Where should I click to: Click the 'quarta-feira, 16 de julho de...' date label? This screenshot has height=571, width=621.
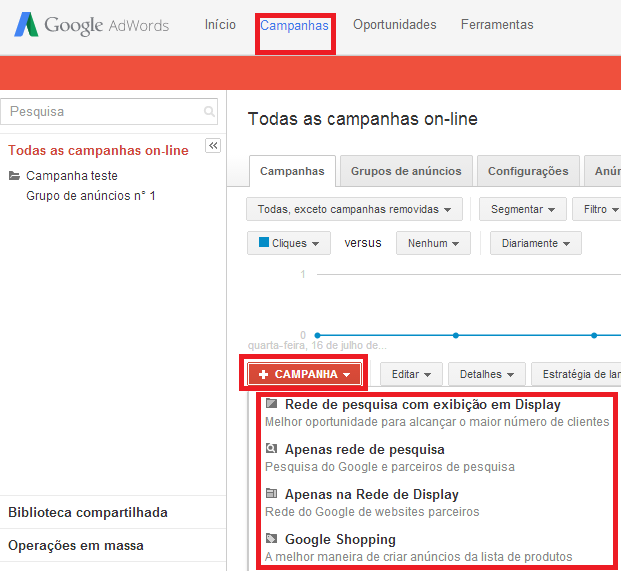click(x=317, y=346)
